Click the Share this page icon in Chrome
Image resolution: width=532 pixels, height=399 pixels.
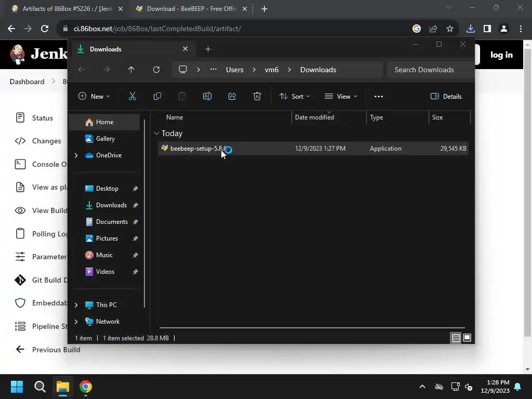[x=433, y=29]
